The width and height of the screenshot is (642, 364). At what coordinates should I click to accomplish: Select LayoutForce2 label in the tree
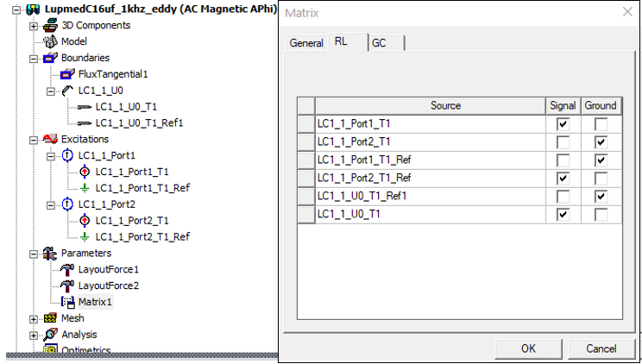coord(109,286)
